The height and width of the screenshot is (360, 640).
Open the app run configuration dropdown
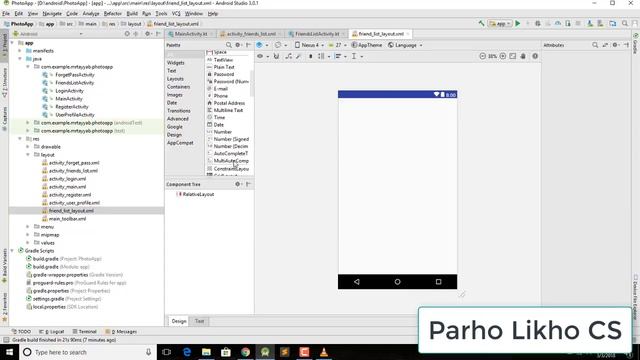(500, 24)
